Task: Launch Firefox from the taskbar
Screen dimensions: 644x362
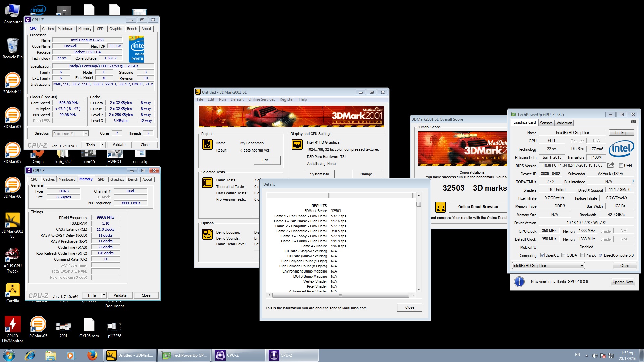Action: point(92,355)
